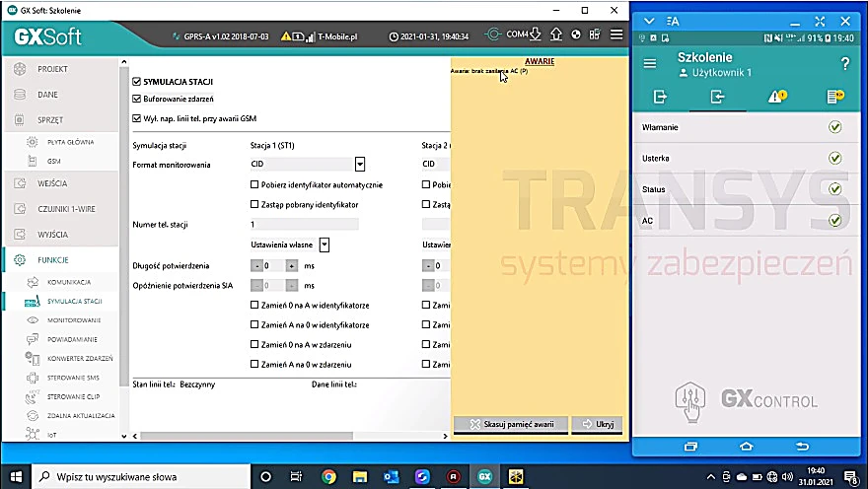868x489 pixels.
Task: Uncheck the SYMULACJA STACJI checkbox
Action: [137, 81]
